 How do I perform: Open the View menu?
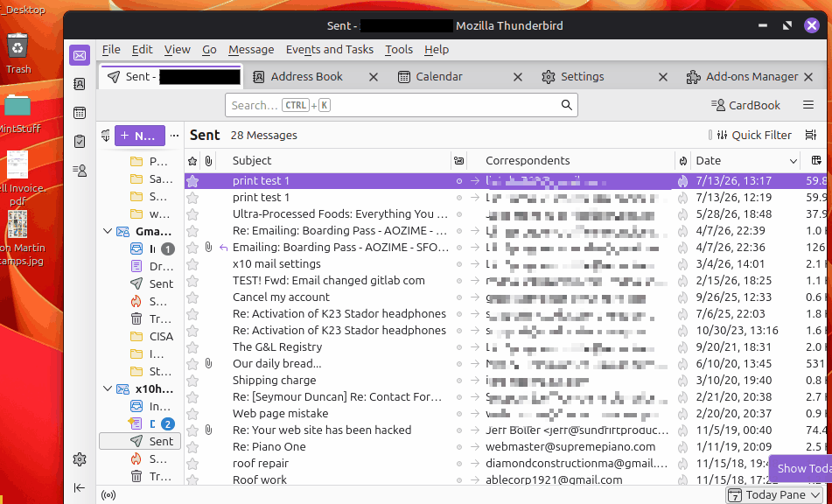point(178,49)
